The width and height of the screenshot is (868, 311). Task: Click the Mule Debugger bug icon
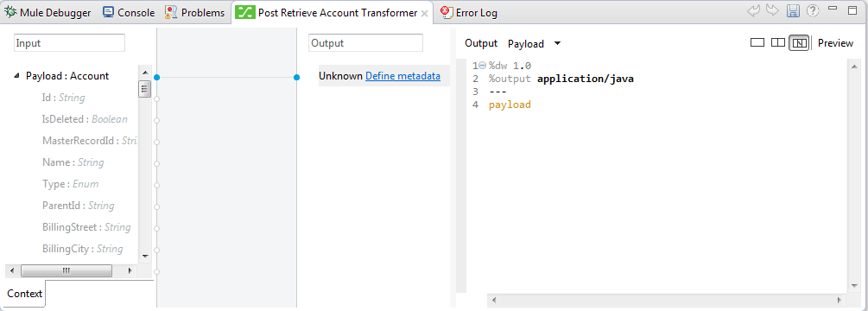pos(10,12)
